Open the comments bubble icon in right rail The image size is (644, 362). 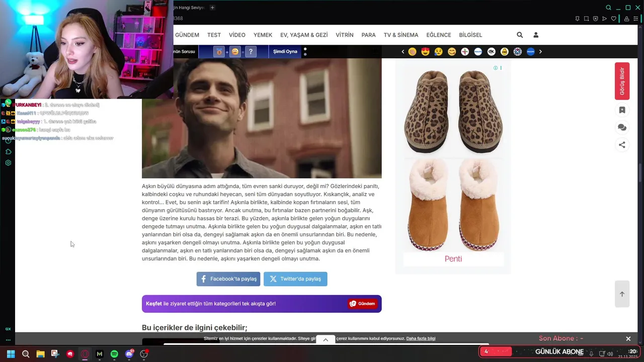(622, 127)
